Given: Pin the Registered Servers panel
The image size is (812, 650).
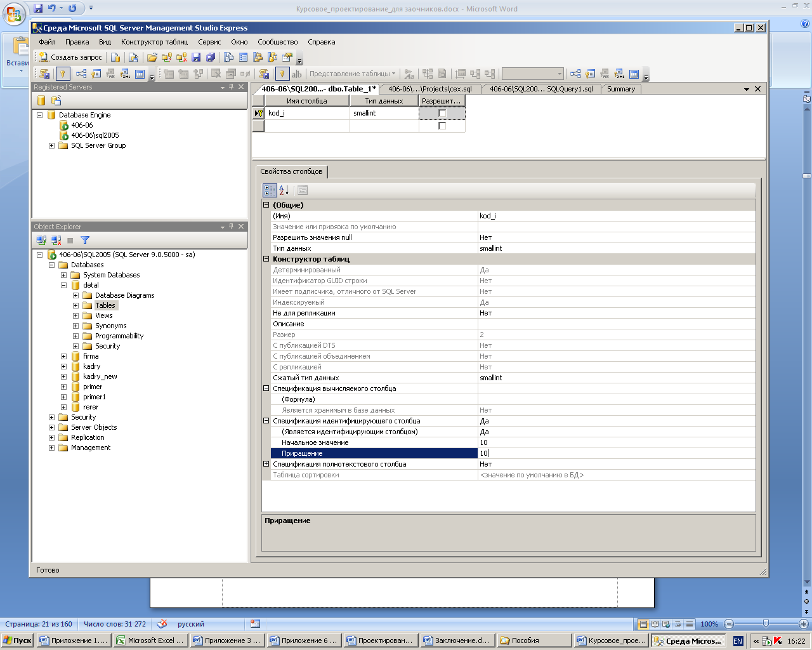Looking at the screenshot, I should [232, 87].
